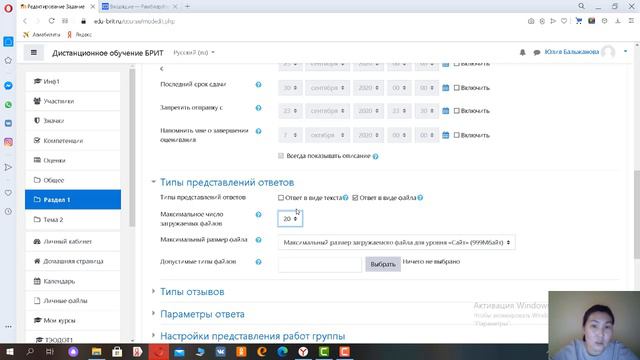Reload the page button
Image resolution: width=640 pixels, height=360 pixels.
(51, 21)
